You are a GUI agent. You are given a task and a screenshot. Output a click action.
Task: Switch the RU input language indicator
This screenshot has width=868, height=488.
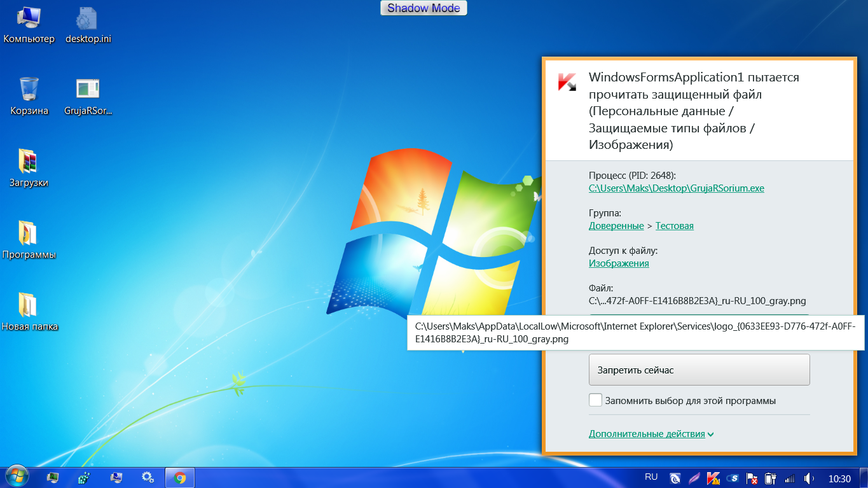coord(651,477)
